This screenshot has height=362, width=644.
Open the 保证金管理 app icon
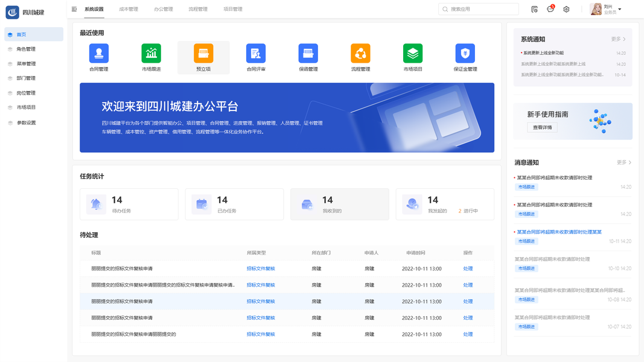pos(465,53)
